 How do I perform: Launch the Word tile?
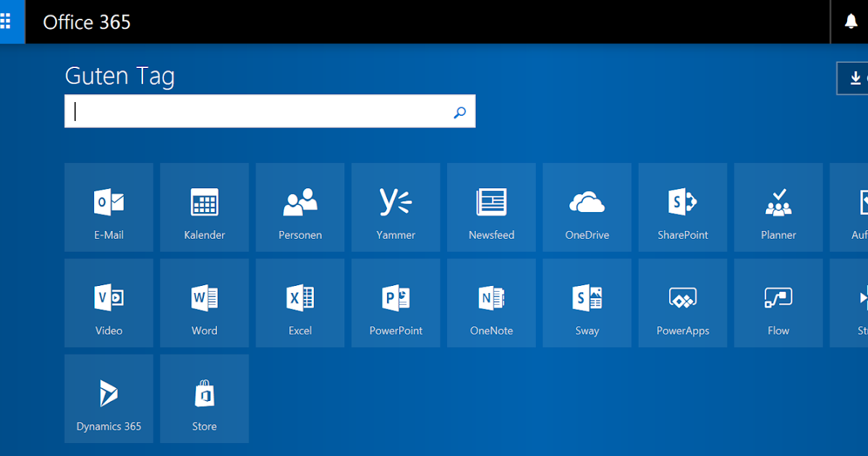pos(205,303)
